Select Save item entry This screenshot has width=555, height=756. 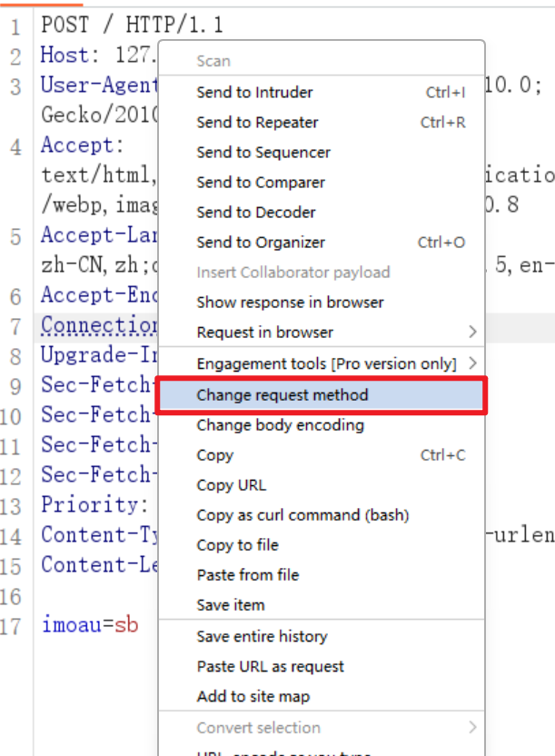(x=231, y=604)
